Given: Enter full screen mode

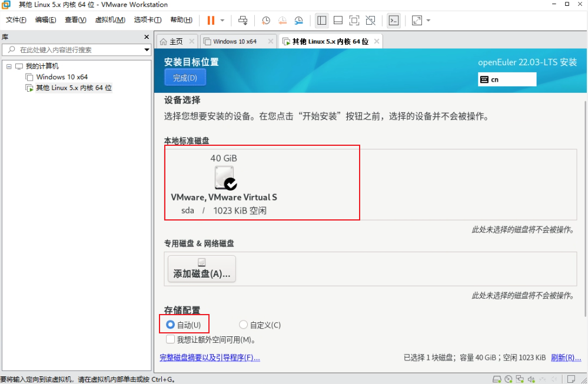Looking at the screenshot, I should 354,20.
